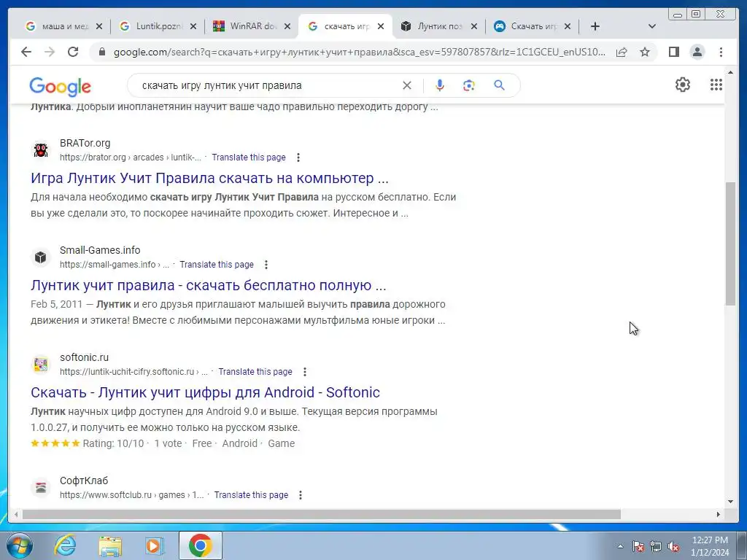Click the vertical scrollbar thumb
Viewport: 747px width, 560px height.
click(730, 244)
